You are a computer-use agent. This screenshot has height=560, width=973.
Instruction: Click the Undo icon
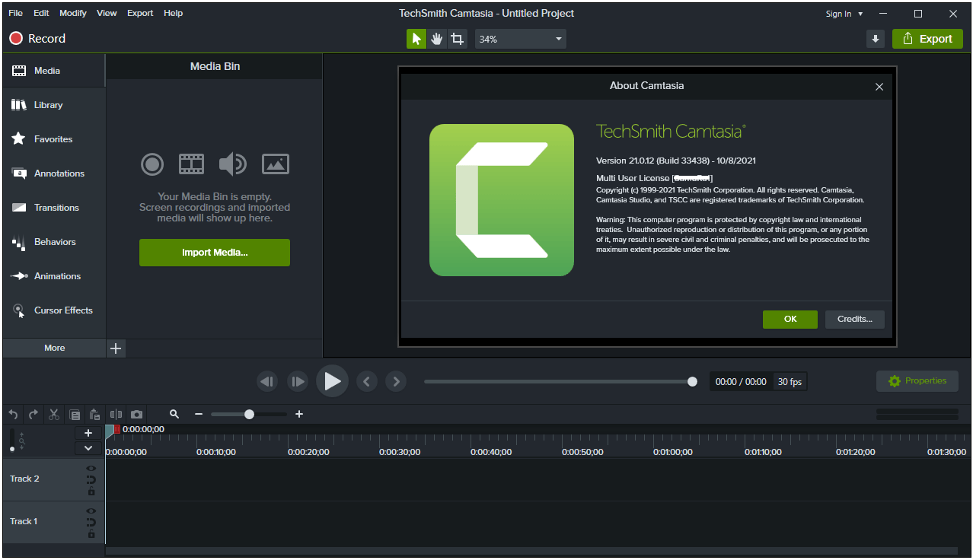coord(13,415)
